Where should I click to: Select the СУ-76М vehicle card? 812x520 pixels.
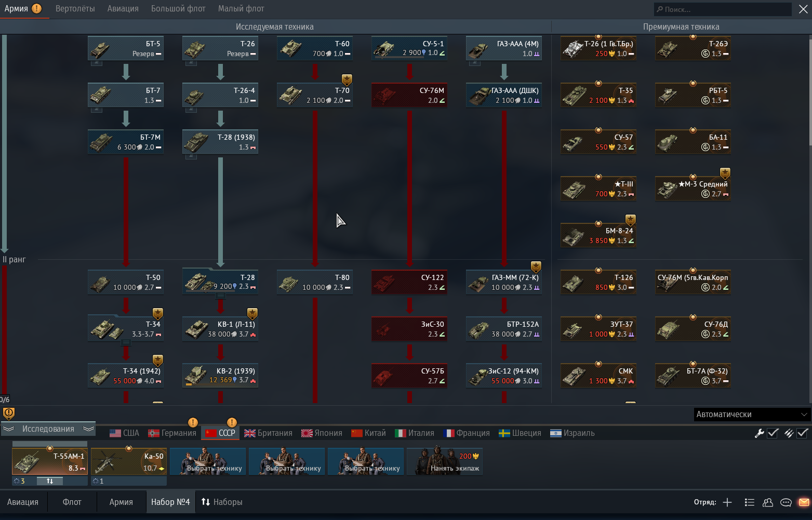pyautogui.click(x=409, y=95)
